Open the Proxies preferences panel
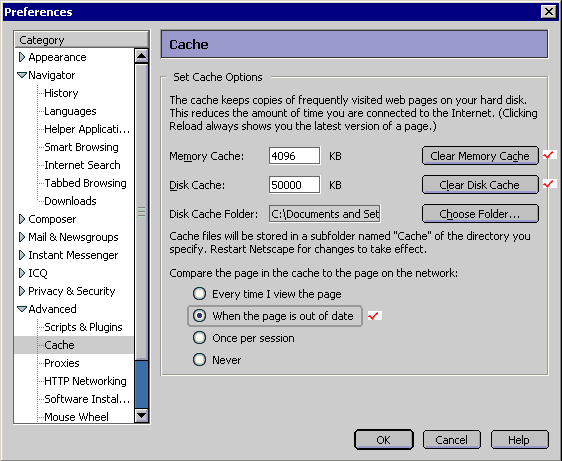The image size is (562, 461). click(62, 363)
